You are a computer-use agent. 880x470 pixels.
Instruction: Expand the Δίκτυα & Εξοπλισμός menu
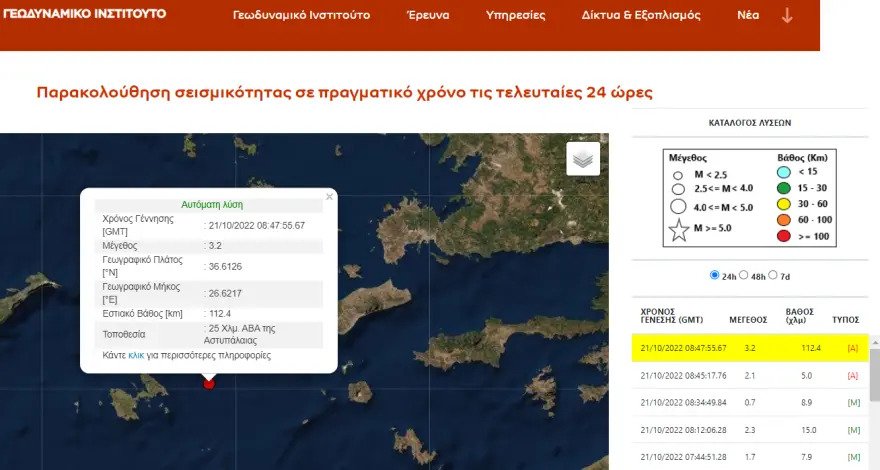641,15
